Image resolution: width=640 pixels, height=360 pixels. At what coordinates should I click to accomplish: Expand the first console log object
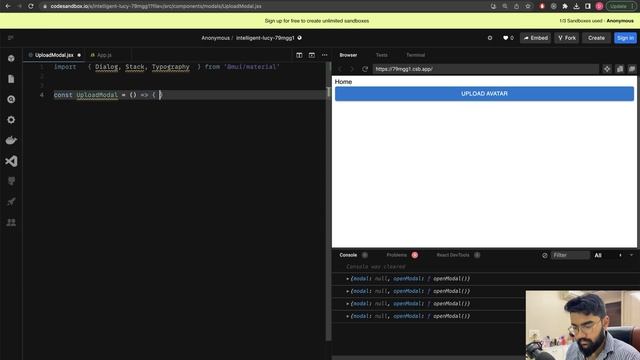pos(347,279)
